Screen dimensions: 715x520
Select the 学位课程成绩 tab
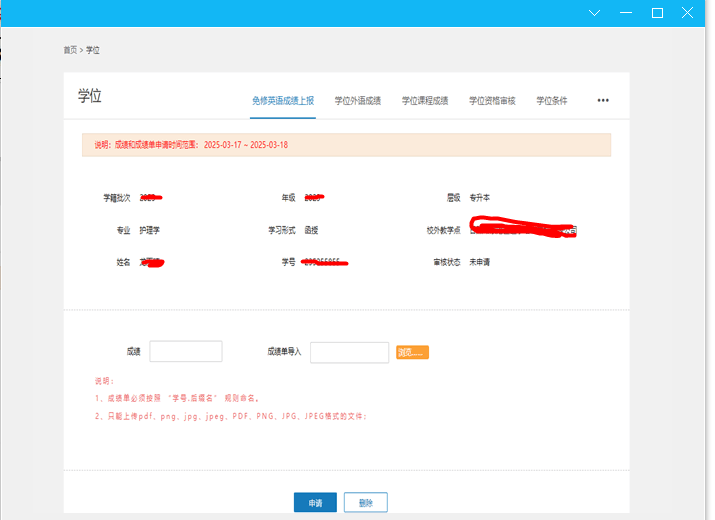pyautogui.click(x=425, y=101)
